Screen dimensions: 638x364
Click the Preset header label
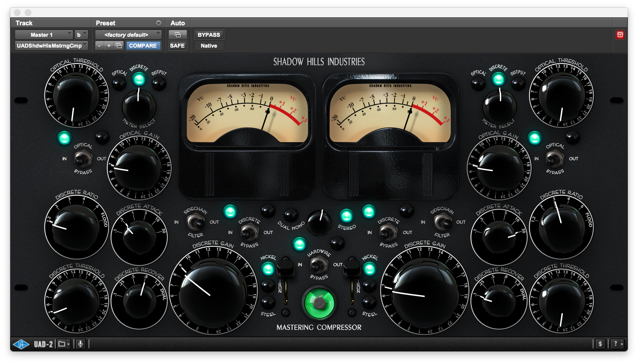105,23
